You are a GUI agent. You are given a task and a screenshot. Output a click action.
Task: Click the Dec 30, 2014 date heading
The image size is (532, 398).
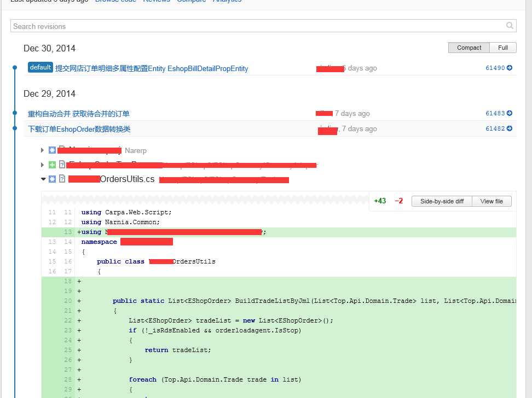point(50,48)
